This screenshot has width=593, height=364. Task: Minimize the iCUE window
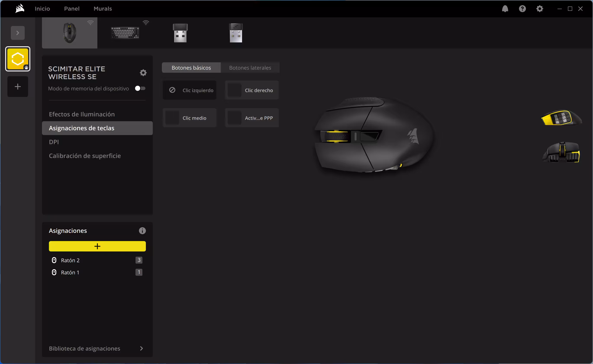click(x=559, y=9)
